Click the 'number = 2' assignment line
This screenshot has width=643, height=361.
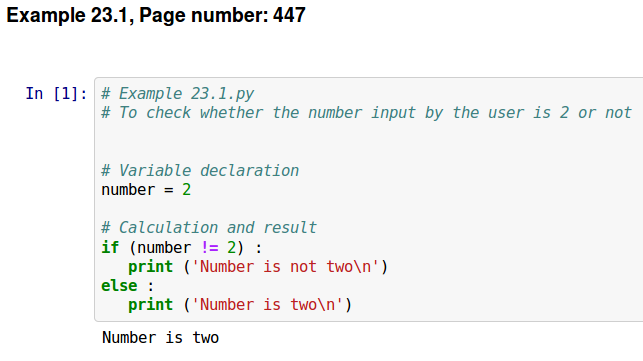pyautogui.click(x=146, y=190)
